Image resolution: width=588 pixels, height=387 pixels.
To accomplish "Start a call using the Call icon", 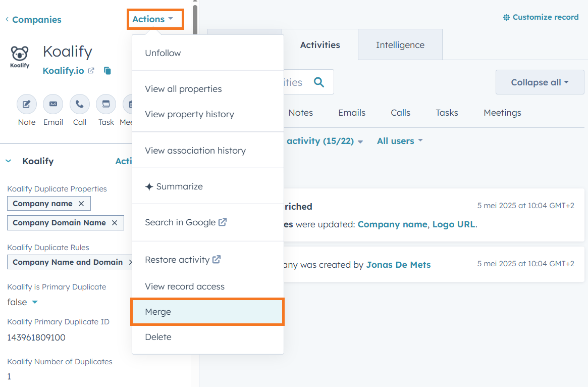I will (x=79, y=105).
